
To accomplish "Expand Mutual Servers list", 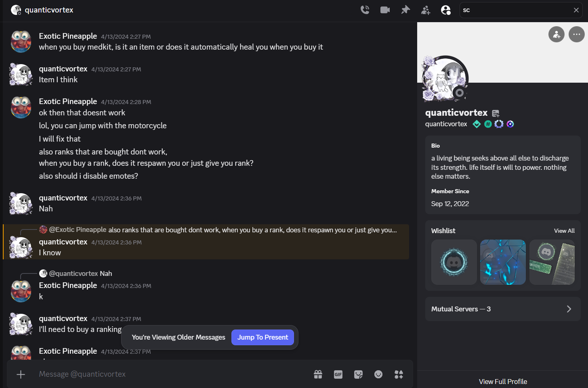I will pyautogui.click(x=503, y=309).
